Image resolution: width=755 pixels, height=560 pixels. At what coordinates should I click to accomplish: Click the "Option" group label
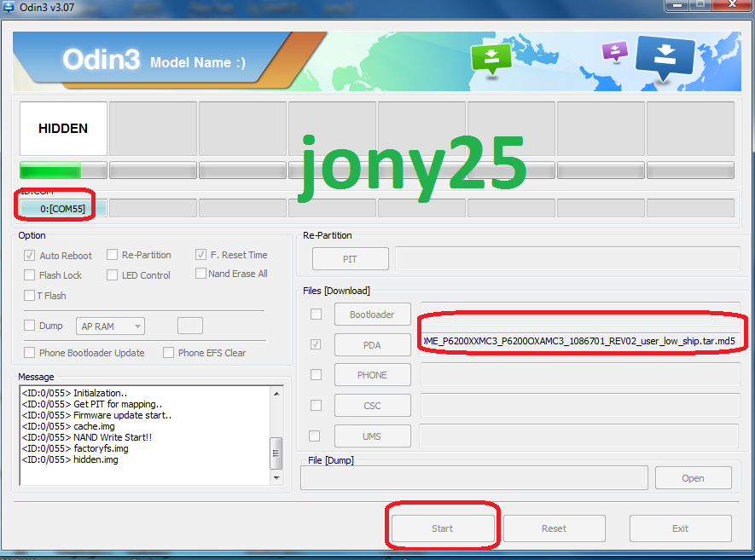32,235
